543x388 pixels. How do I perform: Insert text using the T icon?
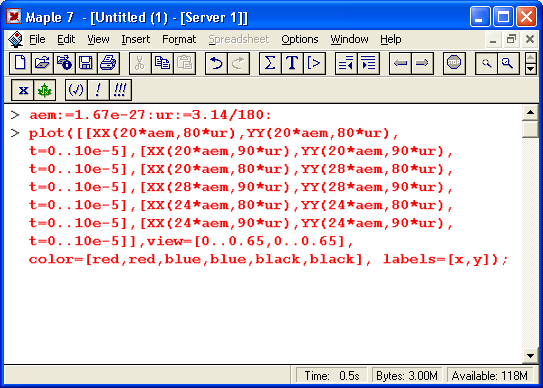click(x=292, y=63)
